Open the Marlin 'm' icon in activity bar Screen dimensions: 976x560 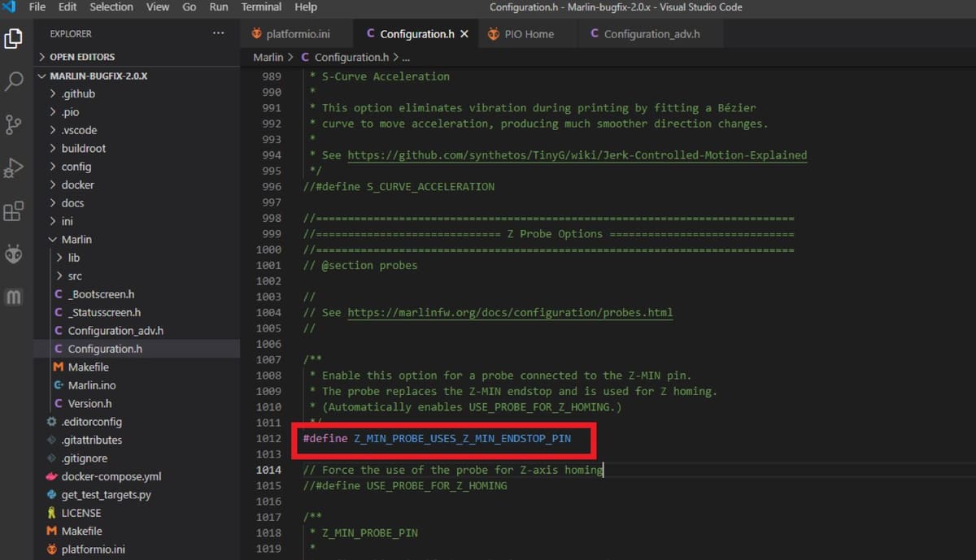coord(13,297)
